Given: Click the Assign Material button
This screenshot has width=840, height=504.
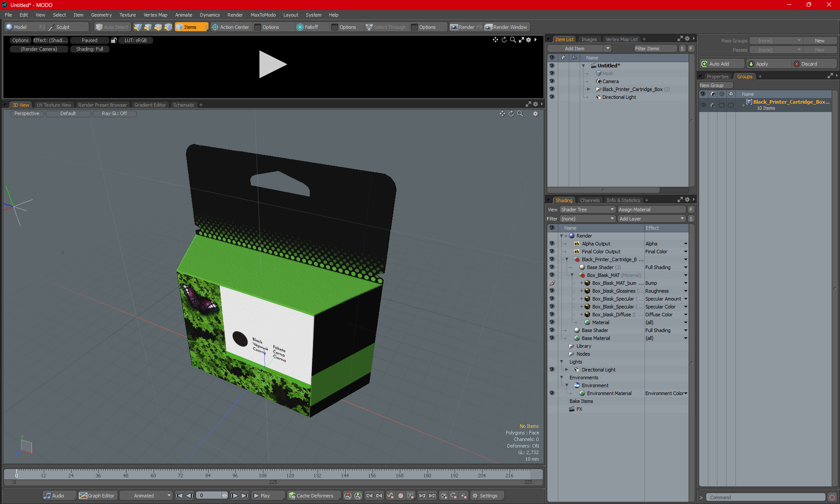Looking at the screenshot, I should 651,210.
